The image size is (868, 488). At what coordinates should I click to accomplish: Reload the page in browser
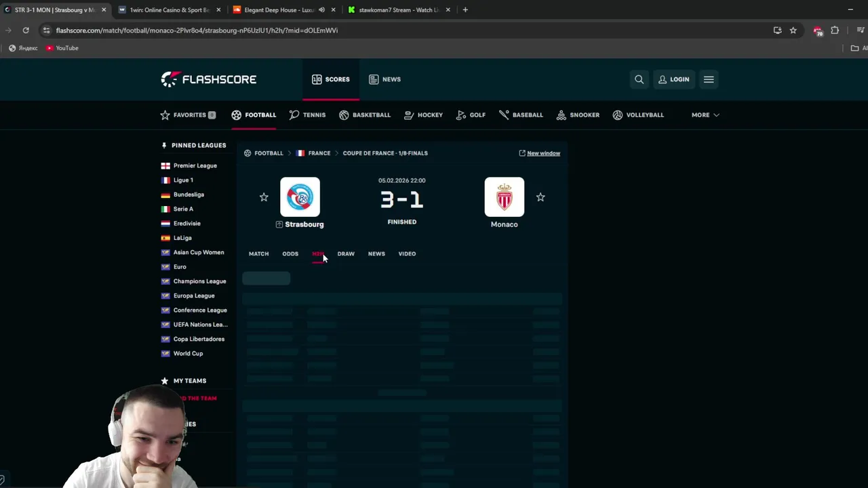point(26,30)
